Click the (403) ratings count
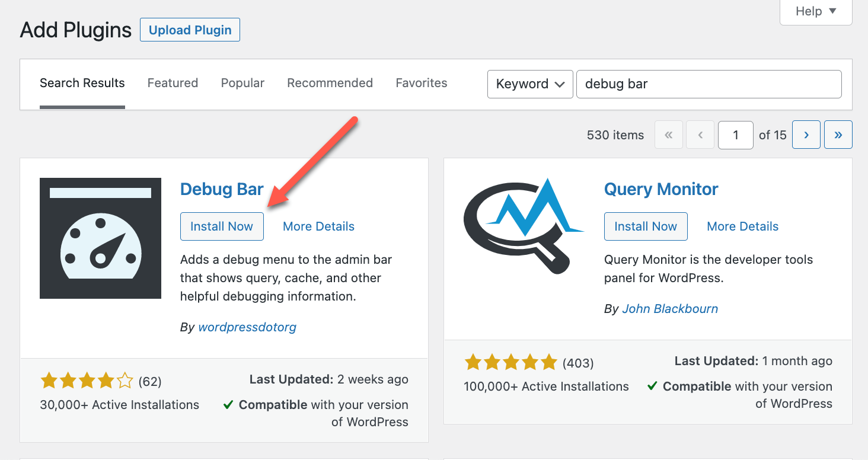Screen dimensions: 868x460 [578, 363]
